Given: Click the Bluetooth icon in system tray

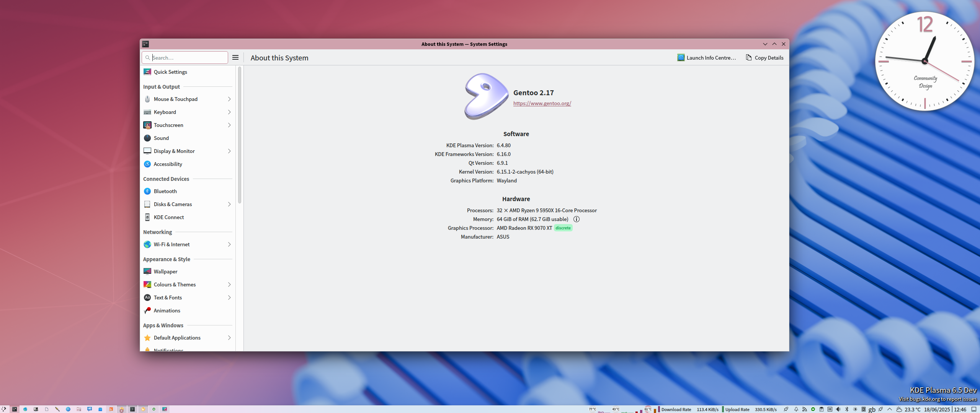Looking at the screenshot, I should coord(847,409).
